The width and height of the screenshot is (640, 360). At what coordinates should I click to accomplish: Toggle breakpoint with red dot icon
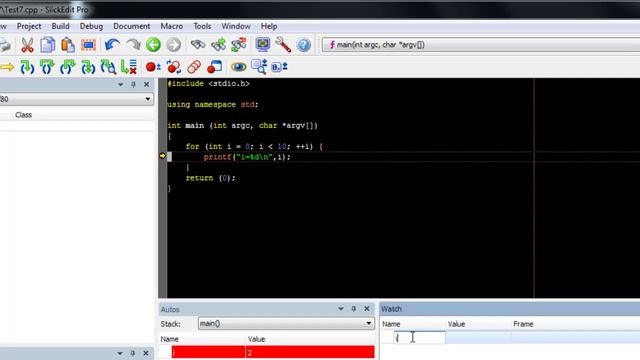click(153, 67)
